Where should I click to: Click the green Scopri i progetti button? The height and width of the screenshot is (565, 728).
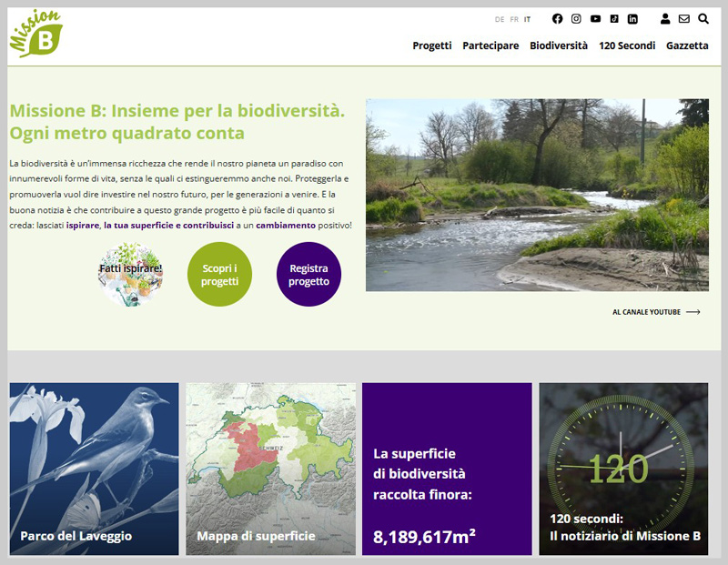point(220,275)
